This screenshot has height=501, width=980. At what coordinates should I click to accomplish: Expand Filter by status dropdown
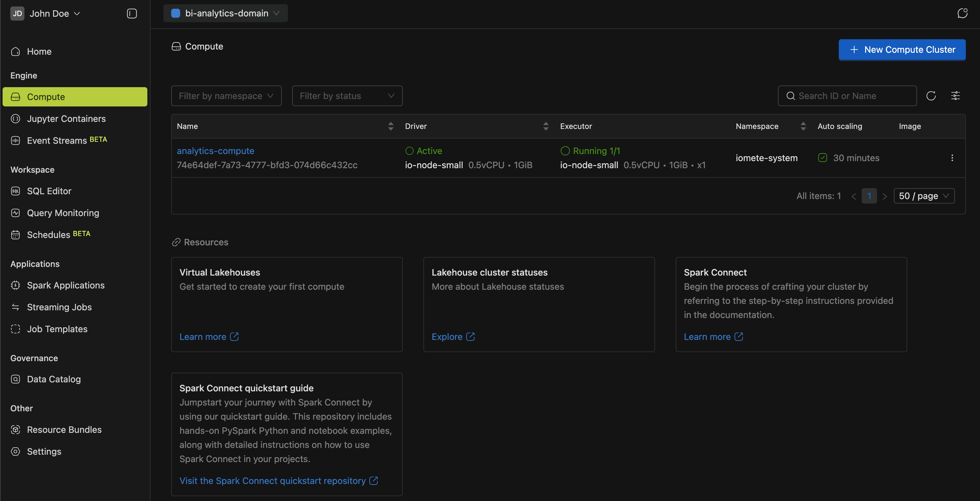(x=347, y=96)
